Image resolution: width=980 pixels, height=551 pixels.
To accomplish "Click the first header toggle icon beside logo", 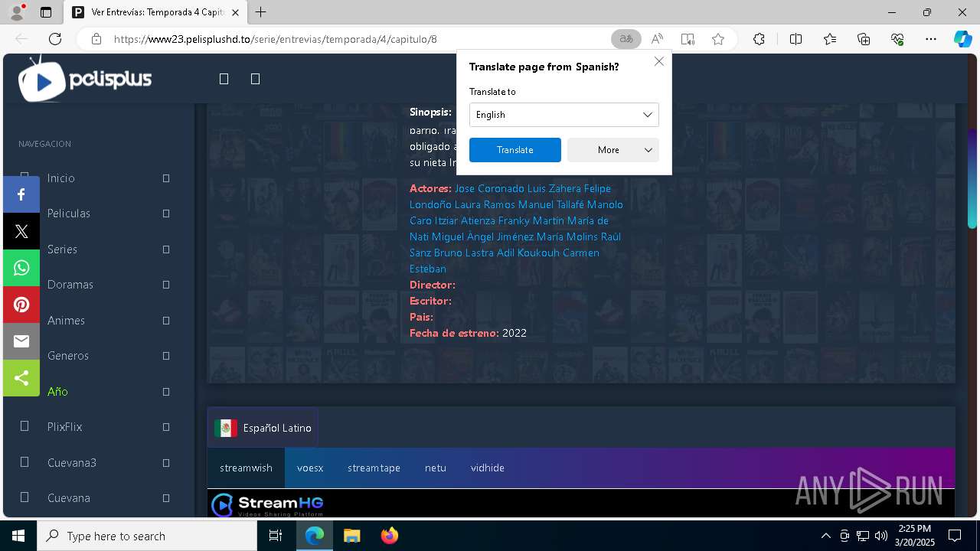I will (224, 79).
